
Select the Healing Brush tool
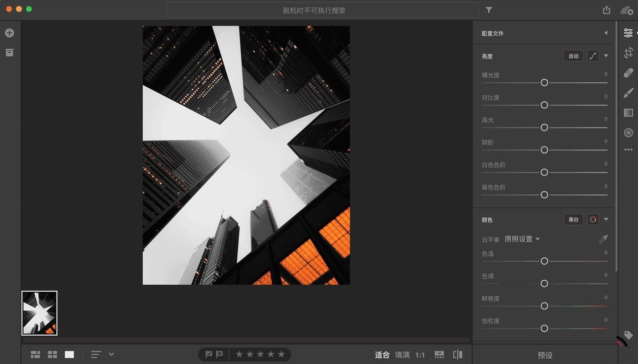click(628, 72)
